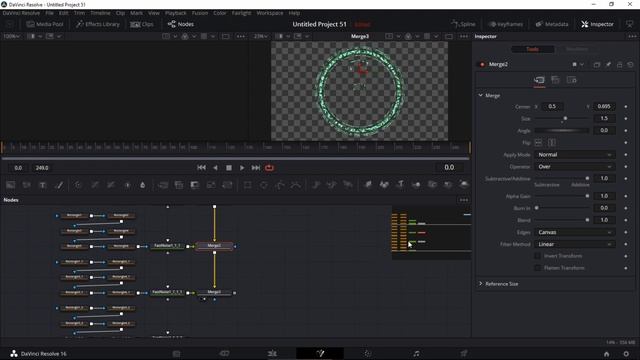
Task: Collapse the Merge section
Action: point(481,95)
